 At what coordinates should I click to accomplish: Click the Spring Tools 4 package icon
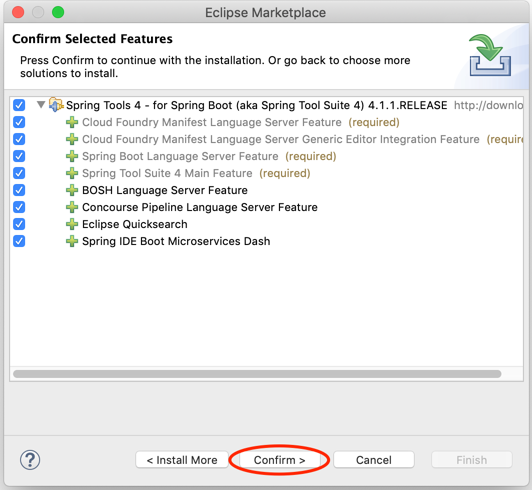[x=56, y=105]
